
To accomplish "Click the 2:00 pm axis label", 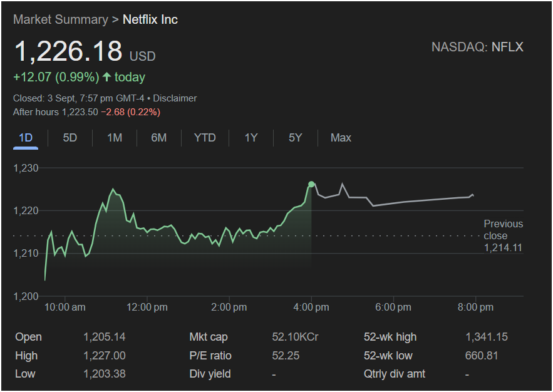I will (x=229, y=307).
